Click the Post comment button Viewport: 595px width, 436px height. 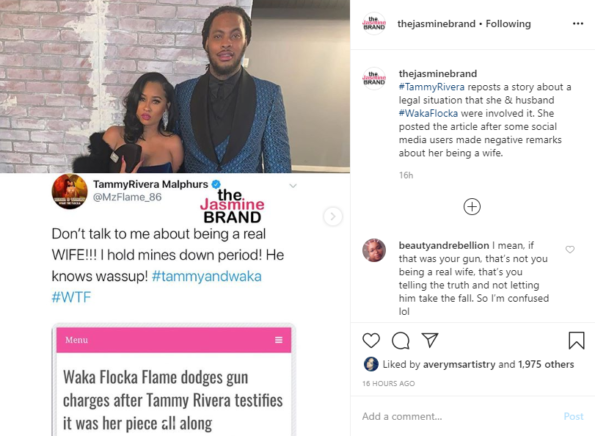click(573, 416)
